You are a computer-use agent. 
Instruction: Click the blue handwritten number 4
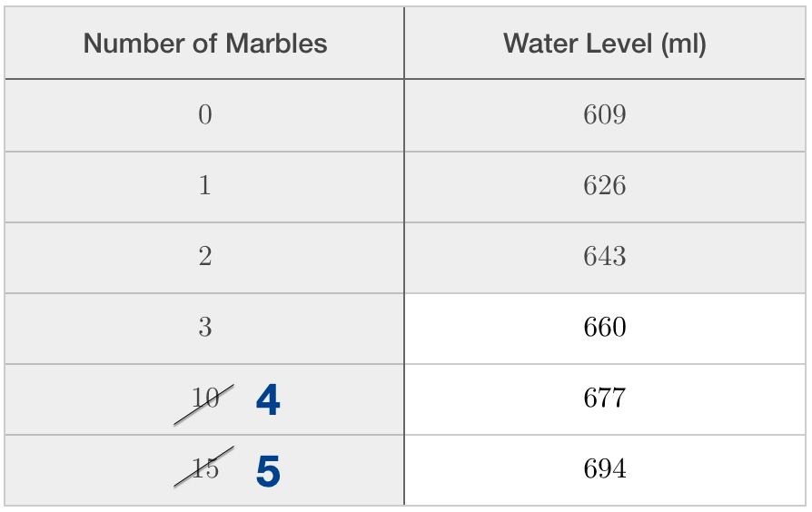click(x=268, y=399)
